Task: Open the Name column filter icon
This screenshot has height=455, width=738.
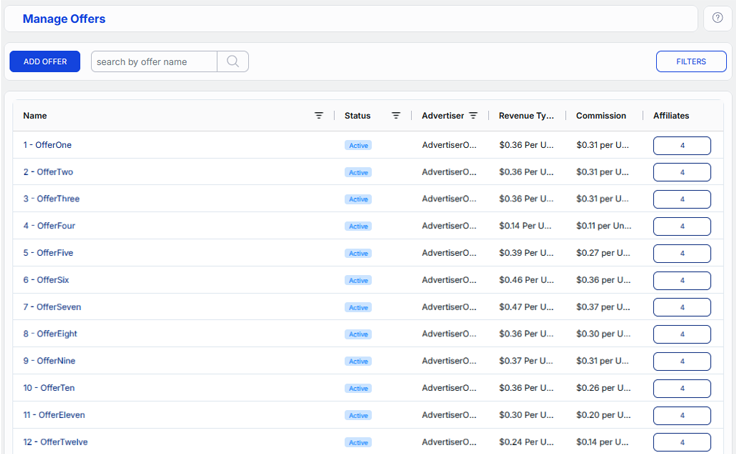Action: [319, 116]
